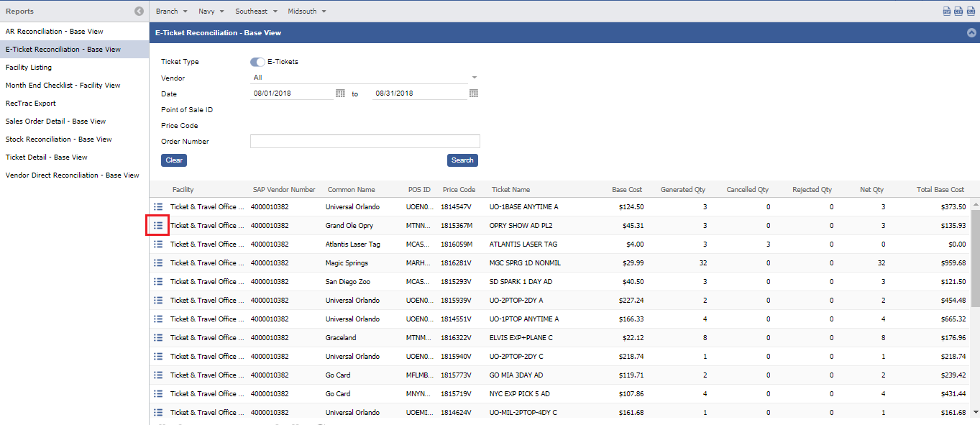The image size is (980, 425).
Task: Export report as XLS
Action: pos(970,12)
